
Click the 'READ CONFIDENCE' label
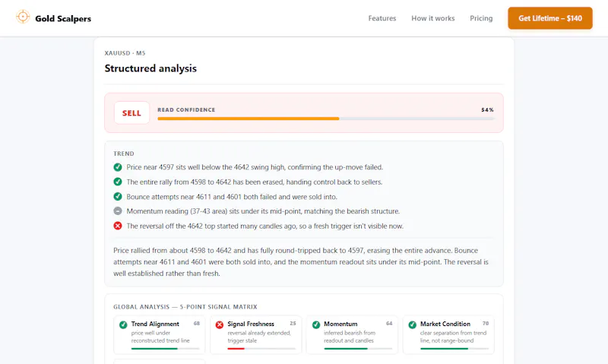click(x=186, y=109)
